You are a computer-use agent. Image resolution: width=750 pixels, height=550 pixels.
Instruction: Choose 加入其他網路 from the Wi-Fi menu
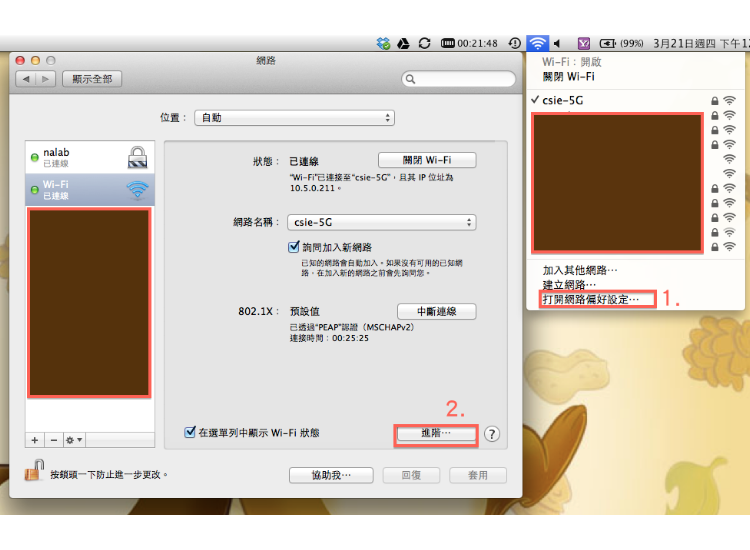click(x=580, y=270)
